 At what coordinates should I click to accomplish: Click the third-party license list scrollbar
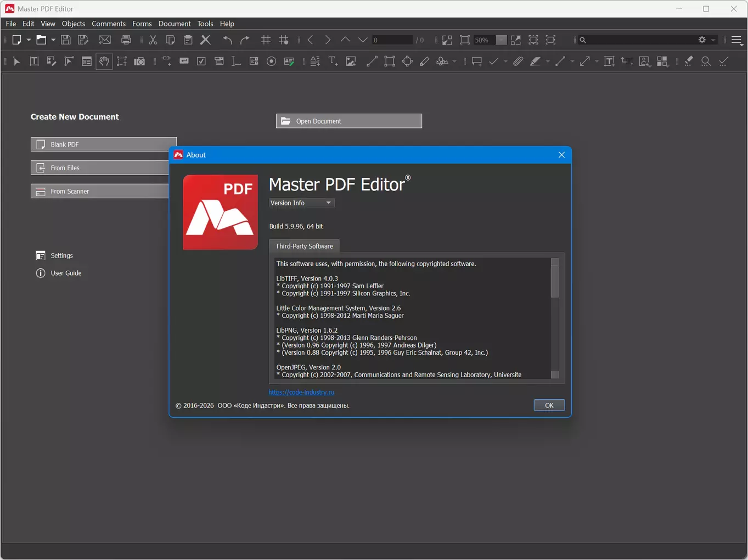(x=555, y=318)
